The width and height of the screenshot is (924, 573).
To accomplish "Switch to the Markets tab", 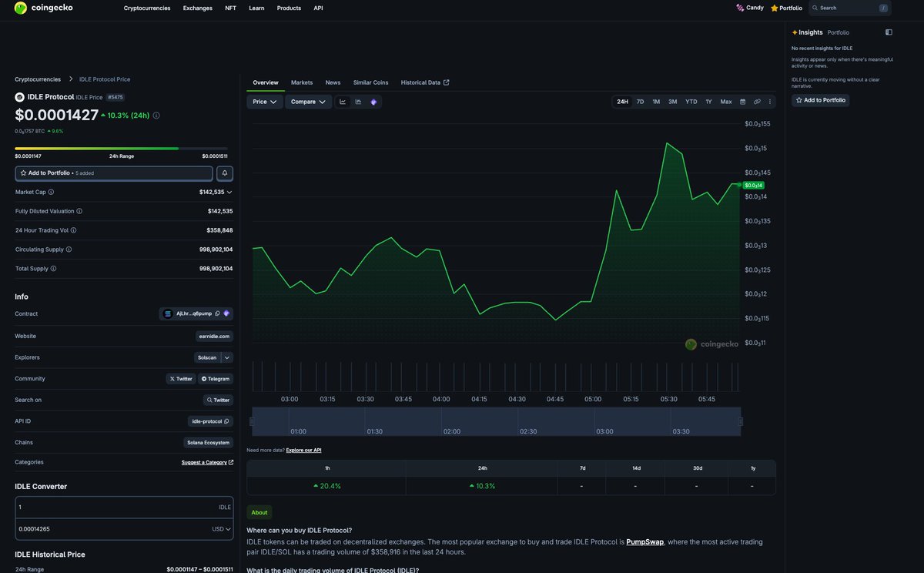I will pyautogui.click(x=302, y=82).
